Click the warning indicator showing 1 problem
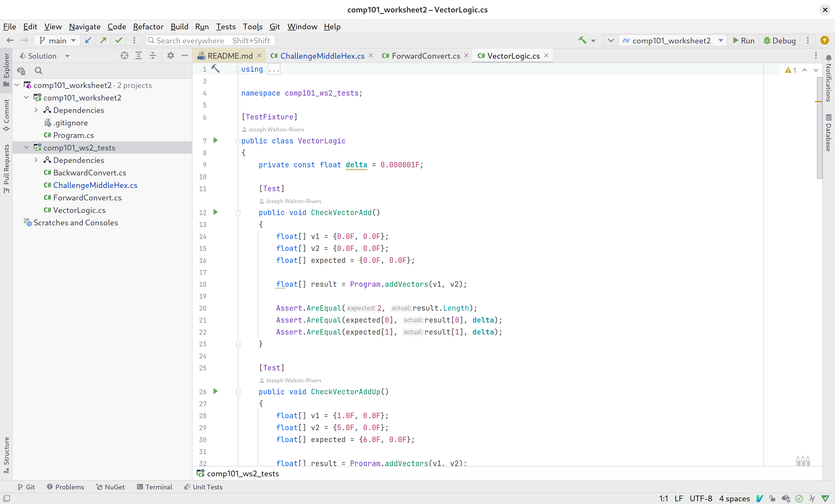Image resolution: width=835 pixels, height=504 pixels. click(x=791, y=70)
